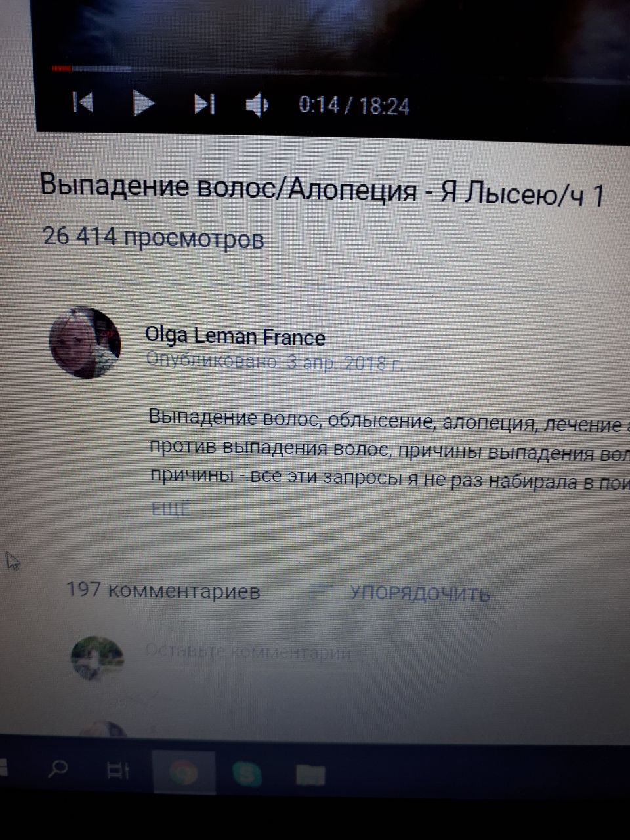Visit the Olga Leman France channel name link
The height and width of the screenshot is (840, 630).
pyautogui.click(x=235, y=337)
